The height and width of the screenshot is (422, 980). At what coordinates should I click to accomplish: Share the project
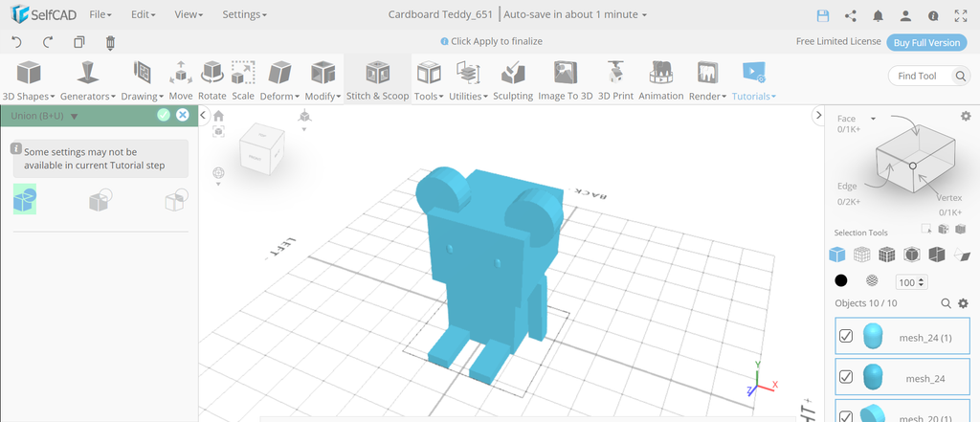(x=851, y=16)
